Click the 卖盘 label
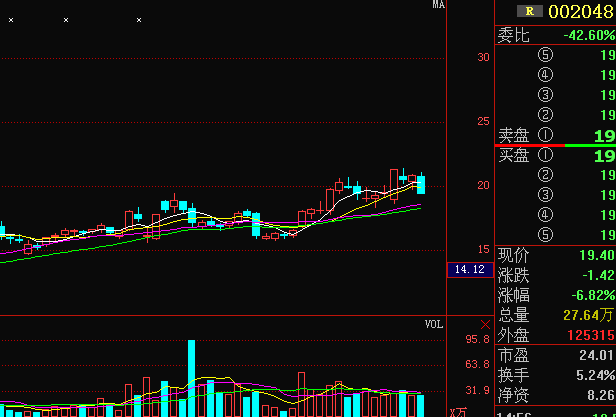This screenshot has width=616, height=417. (514, 136)
